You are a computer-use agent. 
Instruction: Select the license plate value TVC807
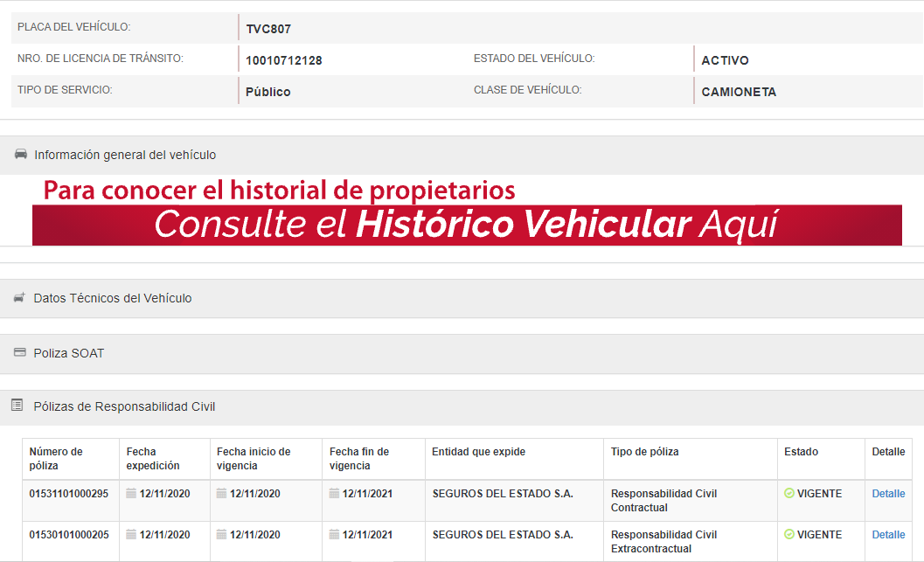pyautogui.click(x=268, y=29)
